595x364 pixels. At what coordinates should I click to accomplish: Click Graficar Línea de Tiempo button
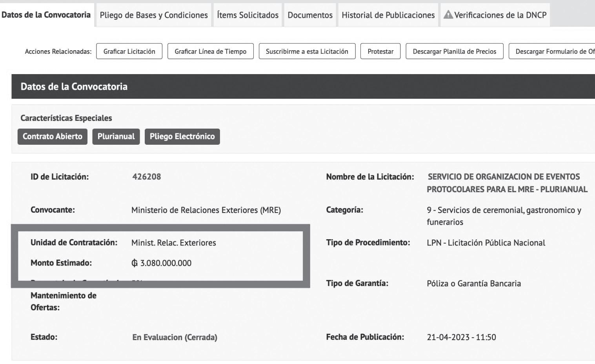point(210,51)
